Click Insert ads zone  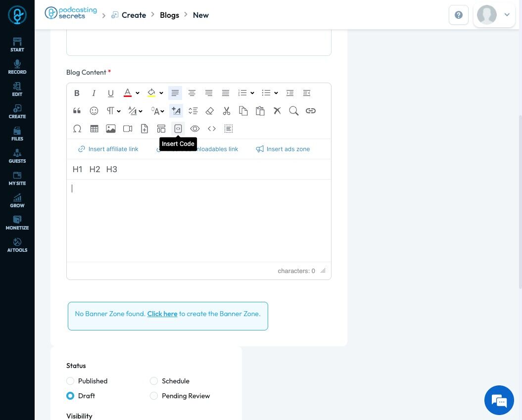pyautogui.click(x=283, y=149)
